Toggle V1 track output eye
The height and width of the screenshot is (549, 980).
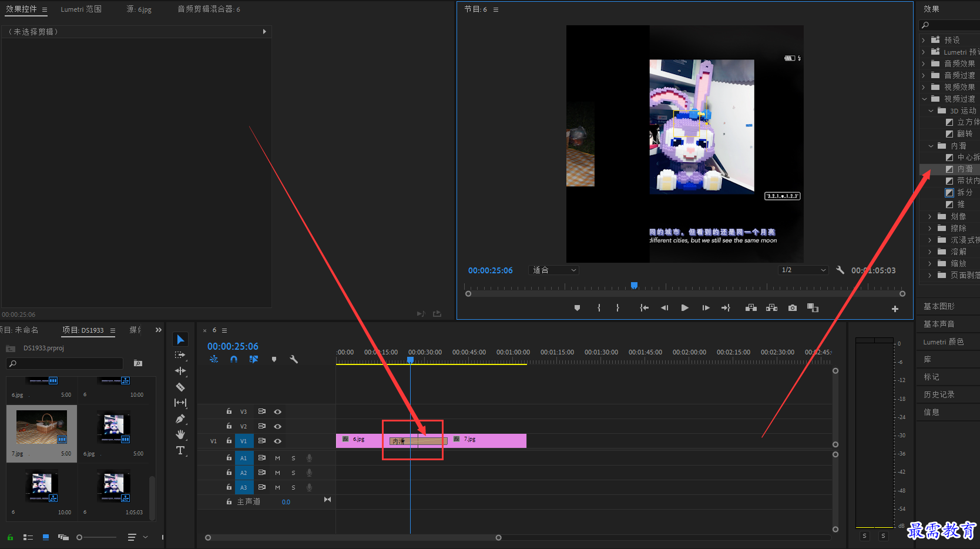click(x=278, y=441)
